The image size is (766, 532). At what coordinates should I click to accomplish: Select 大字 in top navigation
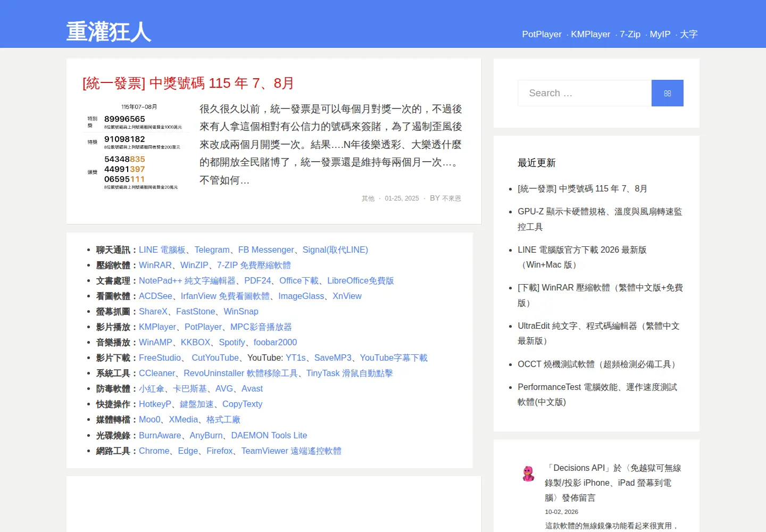(x=689, y=34)
